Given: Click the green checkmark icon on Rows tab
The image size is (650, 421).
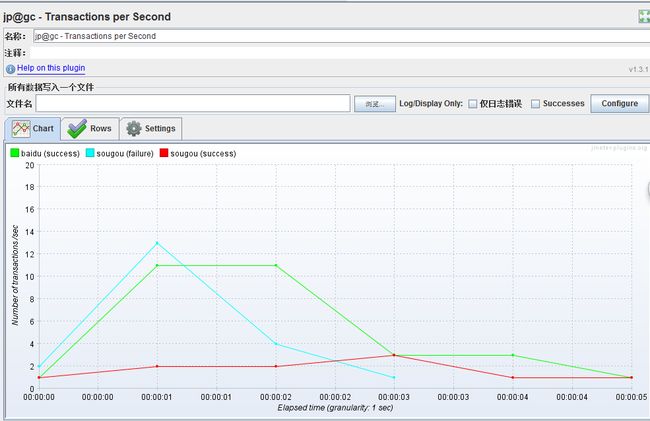Looking at the screenshot, I should [x=77, y=128].
